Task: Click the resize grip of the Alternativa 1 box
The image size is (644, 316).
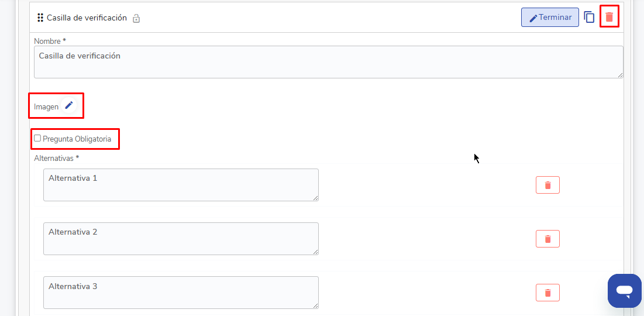Action: coord(316,198)
